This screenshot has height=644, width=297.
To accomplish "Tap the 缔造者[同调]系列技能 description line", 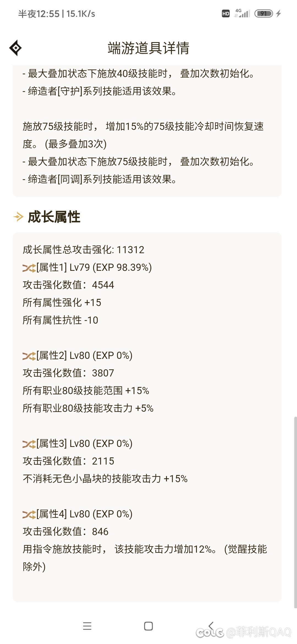I will (x=100, y=179).
